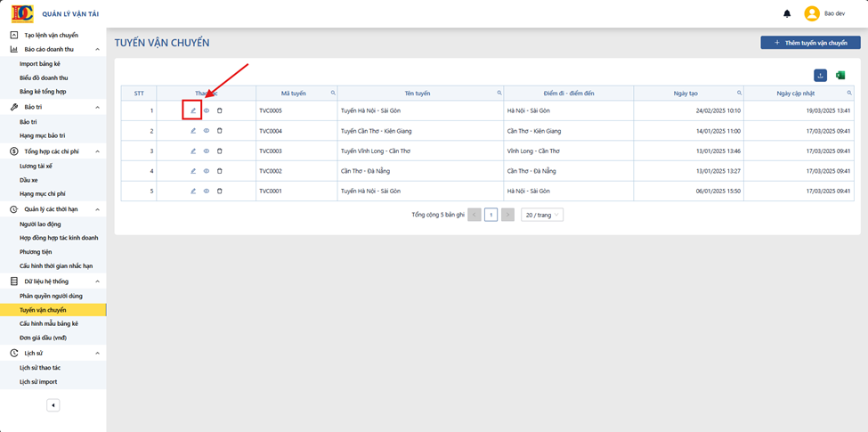Open the 20 / trang page size dropdown
Screen dimensions: 868x432
pyautogui.click(x=542, y=215)
